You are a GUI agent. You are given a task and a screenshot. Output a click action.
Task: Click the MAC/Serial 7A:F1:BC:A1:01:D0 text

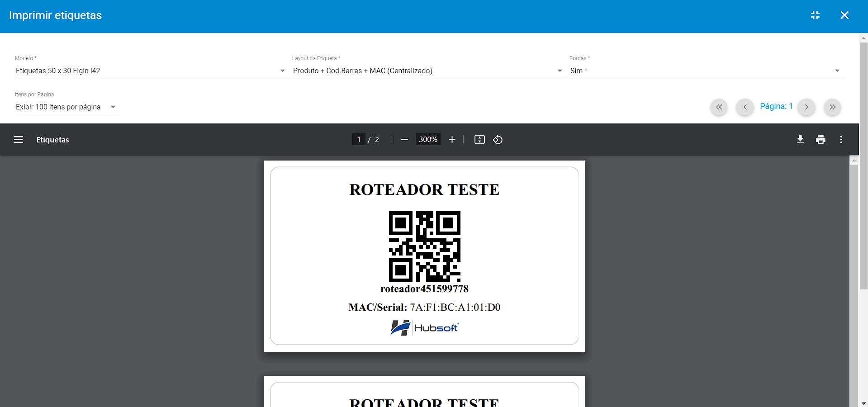(x=424, y=308)
